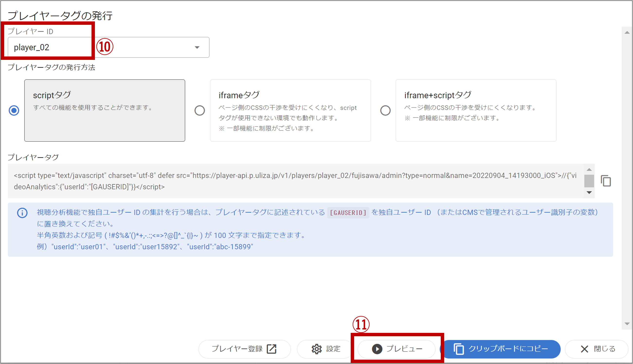The height and width of the screenshot is (364, 633).
Task: Select the script tag radio button
Action: click(14, 110)
